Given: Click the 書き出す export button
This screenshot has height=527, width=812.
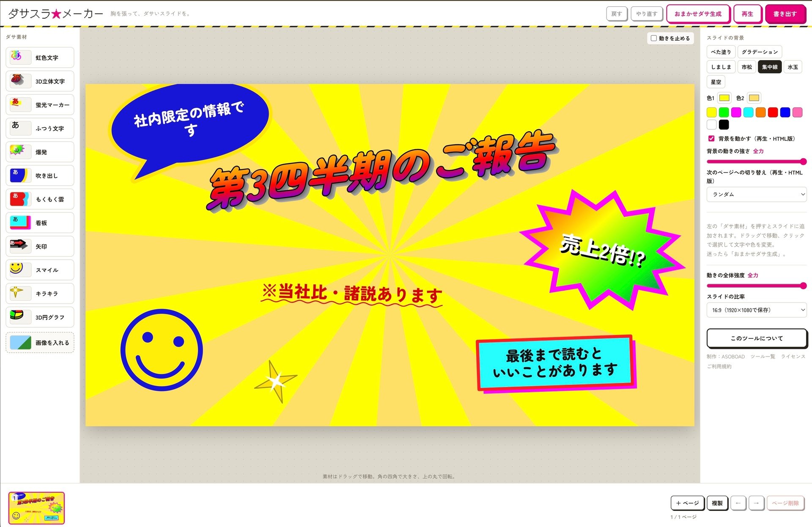Looking at the screenshot, I should (785, 14).
